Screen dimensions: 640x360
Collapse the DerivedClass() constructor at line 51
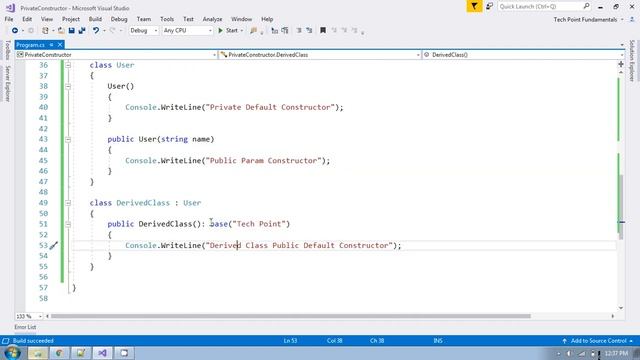(68, 224)
